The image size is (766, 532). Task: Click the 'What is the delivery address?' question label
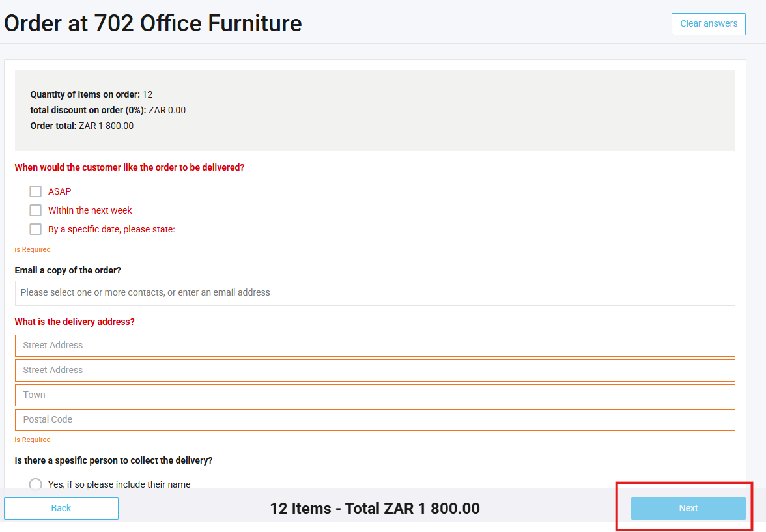75,322
